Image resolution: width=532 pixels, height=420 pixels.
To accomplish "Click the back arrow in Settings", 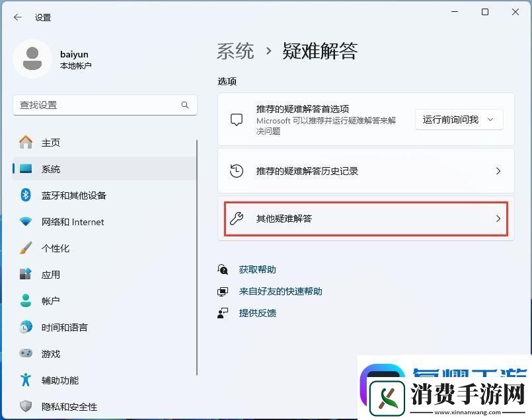I will click(x=18, y=17).
